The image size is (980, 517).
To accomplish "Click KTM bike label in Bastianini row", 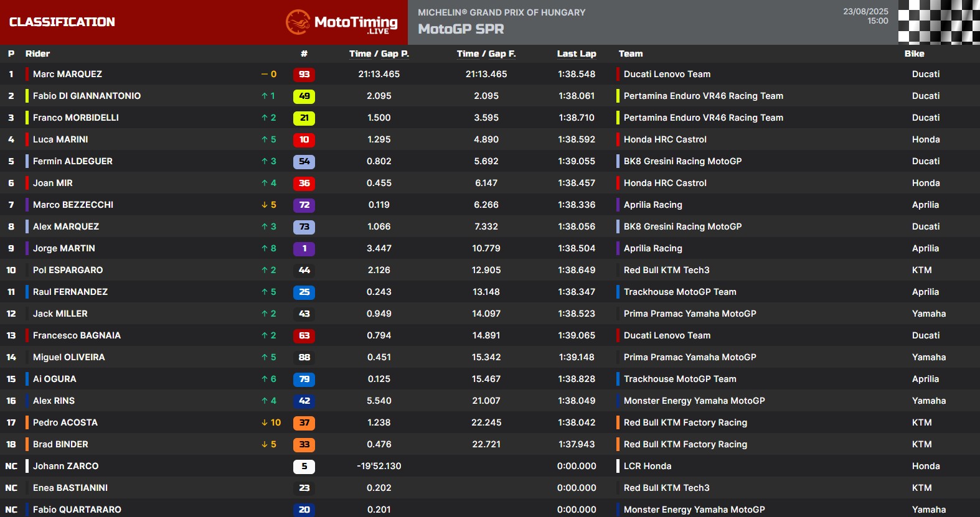I will coord(922,488).
